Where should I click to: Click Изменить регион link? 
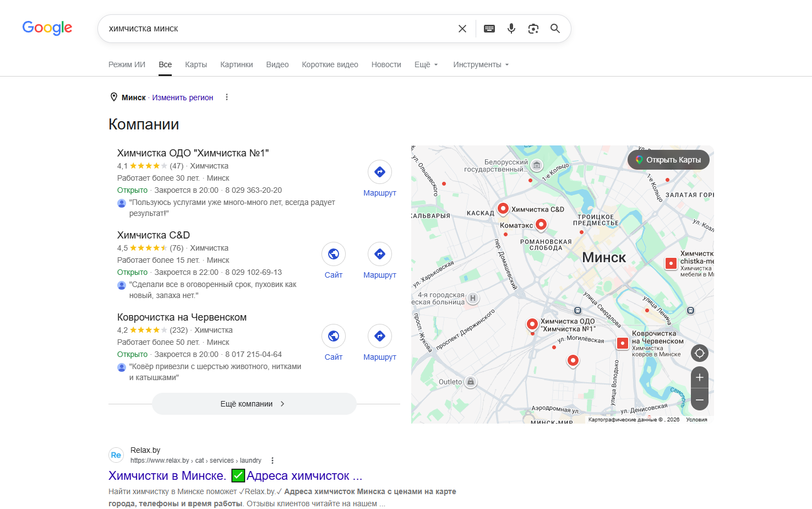182,98
